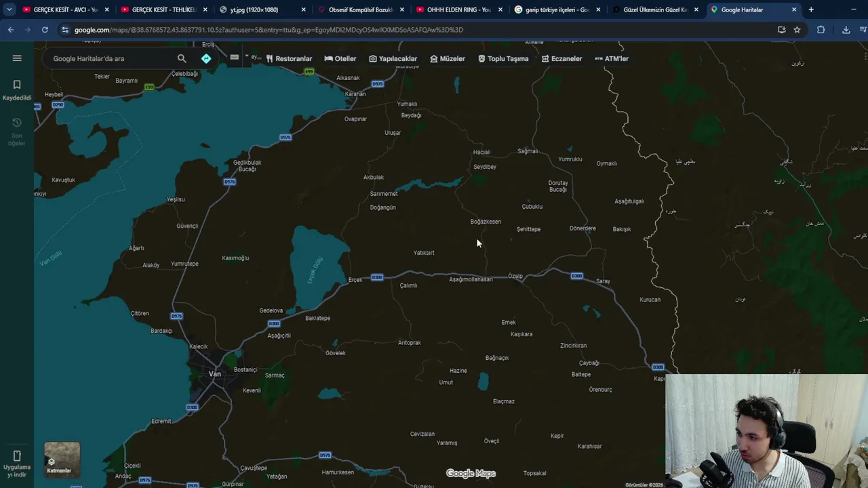The height and width of the screenshot is (488, 868).
Task: Open the Son öğeler recents panel
Action: pyautogui.click(x=17, y=131)
